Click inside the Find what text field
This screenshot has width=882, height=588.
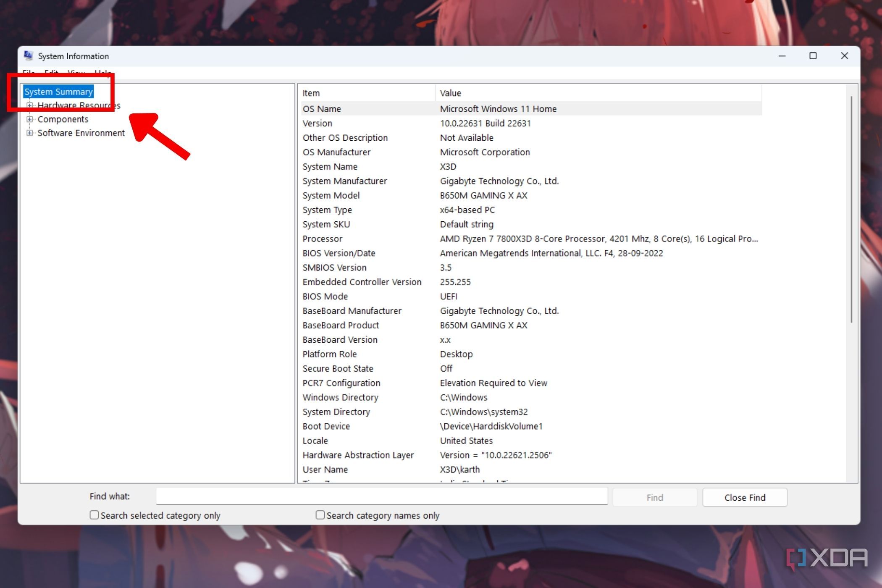(381, 496)
